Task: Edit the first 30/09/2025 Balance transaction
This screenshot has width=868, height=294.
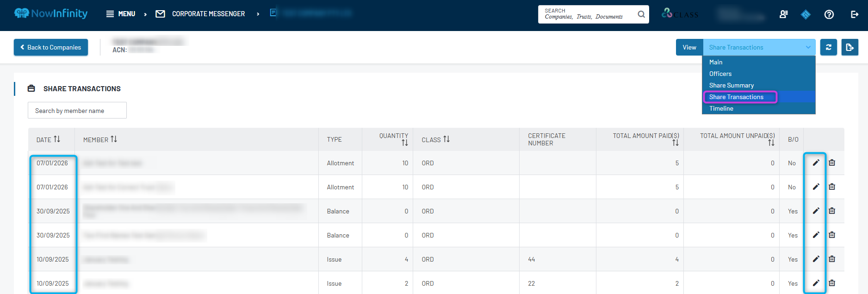Action: [816, 211]
